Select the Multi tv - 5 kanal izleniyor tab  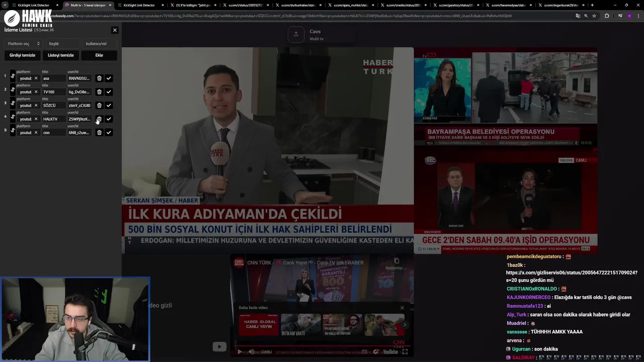point(88,5)
